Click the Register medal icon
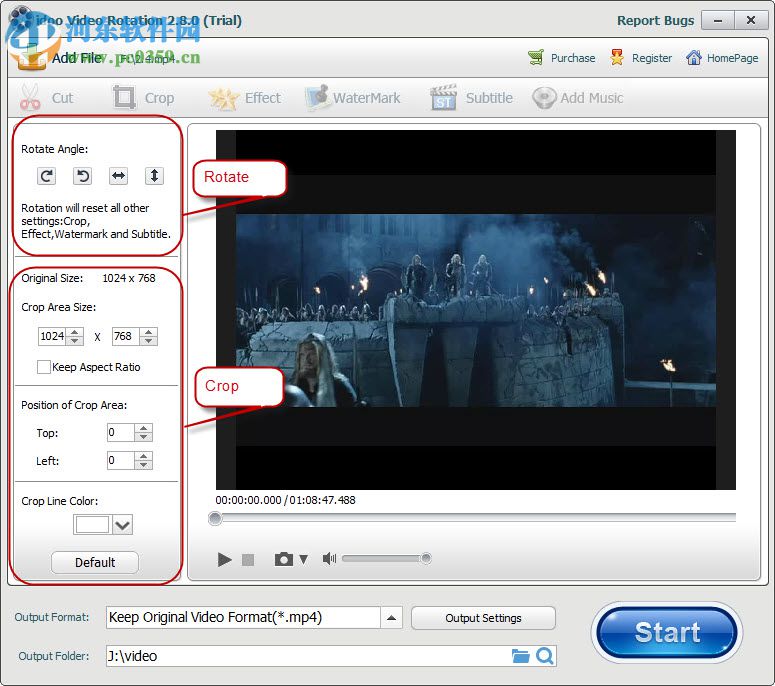The image size is (775, 686). (x=616, y=58)
